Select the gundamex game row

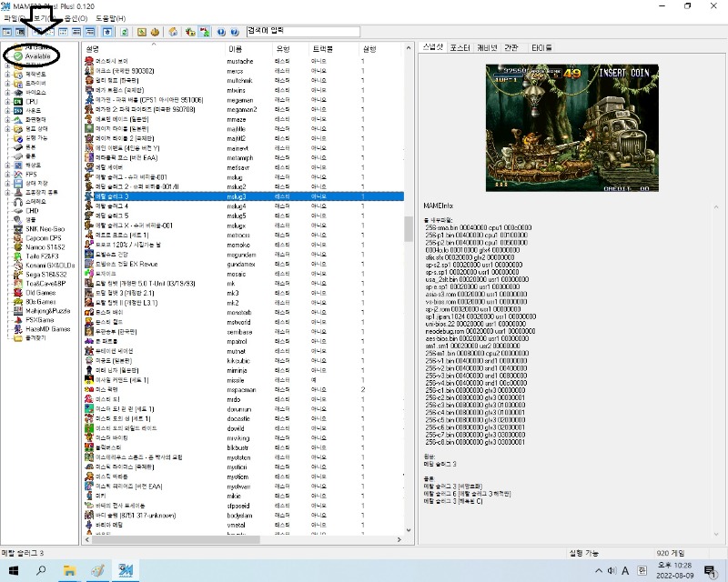point(244,264)
